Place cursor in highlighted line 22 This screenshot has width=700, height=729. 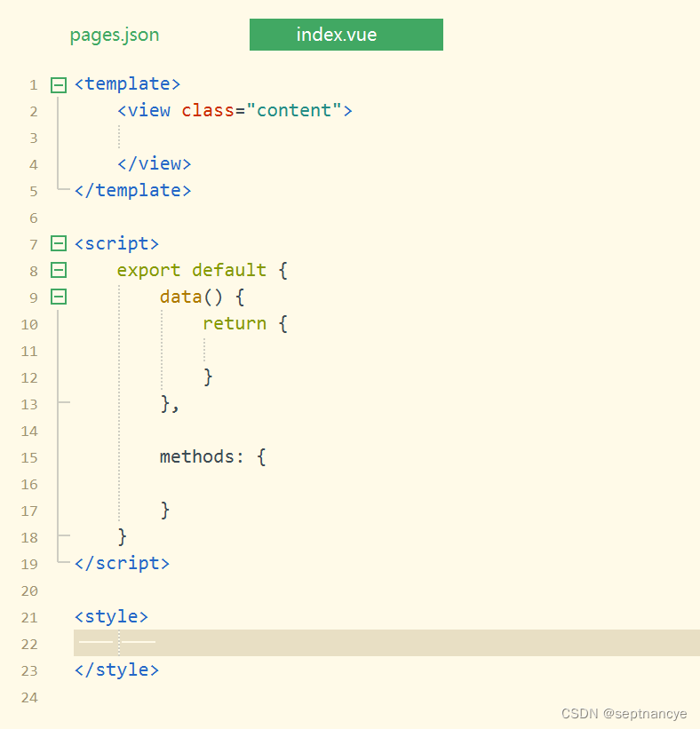pos(386,643)
